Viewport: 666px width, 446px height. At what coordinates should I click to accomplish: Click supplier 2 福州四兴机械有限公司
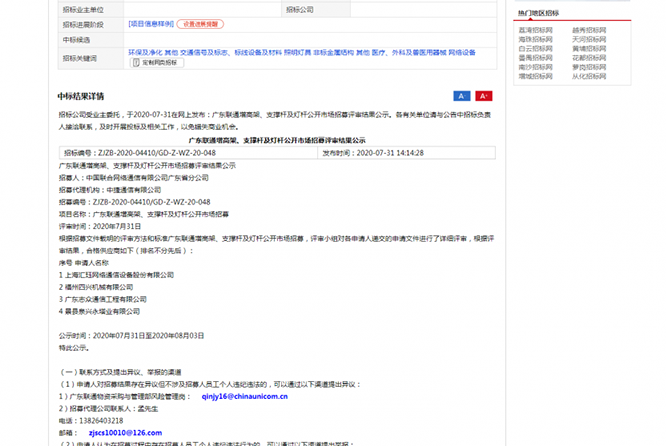96,287
